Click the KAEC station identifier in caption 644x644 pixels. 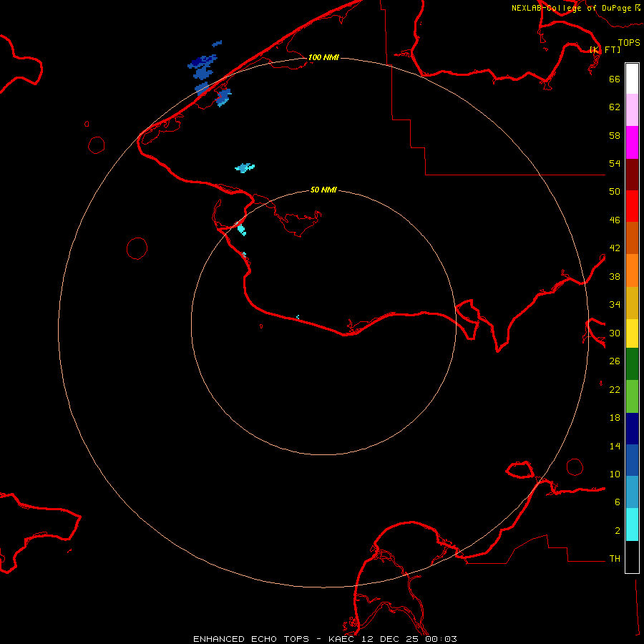click(x=342, y=639)
